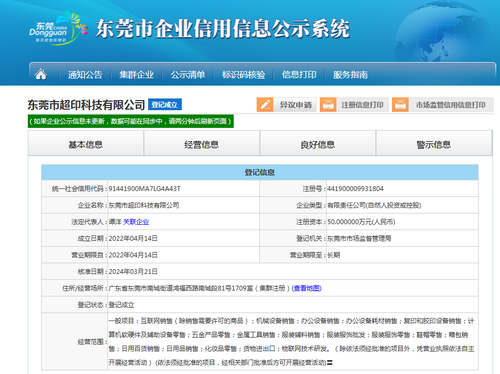The height and width of the screenshot is (374, 500).
Task: Select 信息打印 in navigation bar
Action: [299, 75]
